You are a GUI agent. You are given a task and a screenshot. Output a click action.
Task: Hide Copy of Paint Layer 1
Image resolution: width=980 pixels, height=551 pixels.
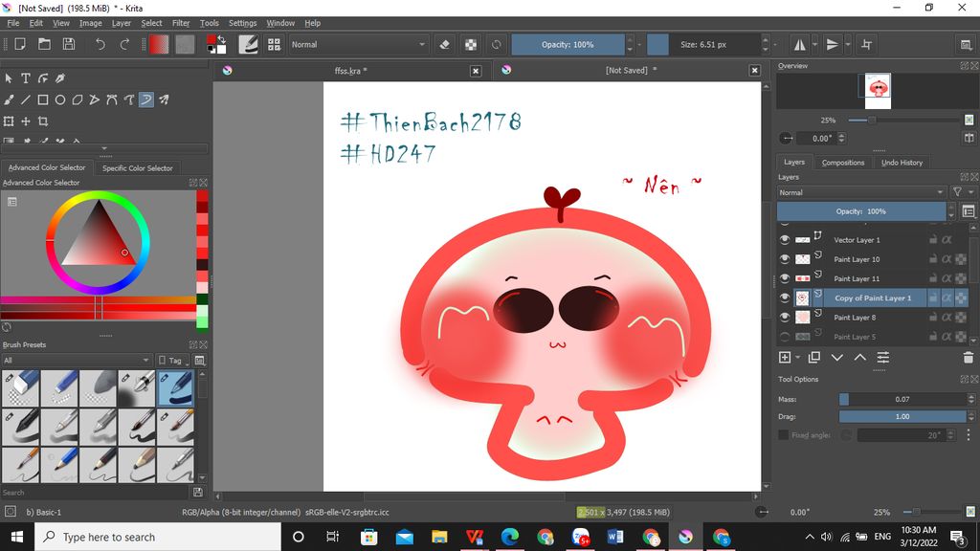click(x=785, y=298)
